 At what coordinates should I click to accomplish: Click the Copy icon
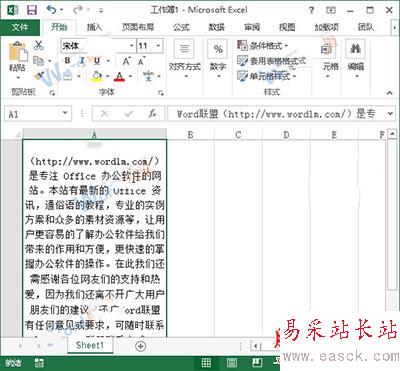click(x=39, y=61)
